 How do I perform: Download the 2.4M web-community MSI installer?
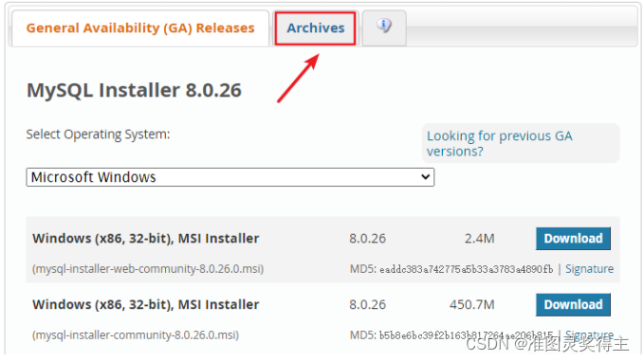point(573,239)
